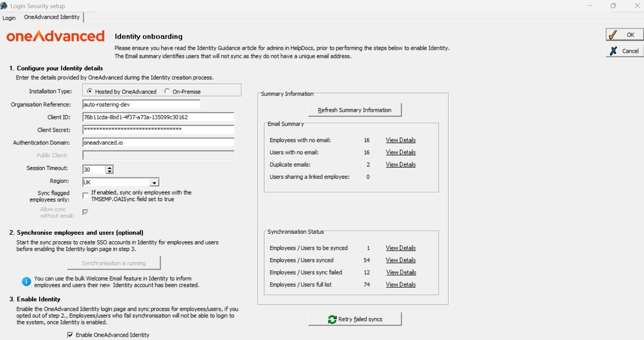
Task: Minimize the Login Security setup window
Action: pos(590,6)
